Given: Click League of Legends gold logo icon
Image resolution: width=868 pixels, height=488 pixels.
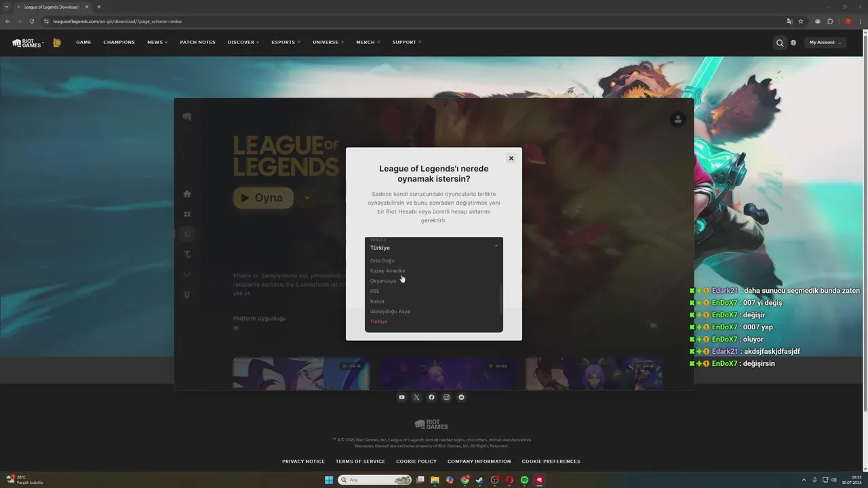Looking at the screenshot, I should click(x=57, y=43).
